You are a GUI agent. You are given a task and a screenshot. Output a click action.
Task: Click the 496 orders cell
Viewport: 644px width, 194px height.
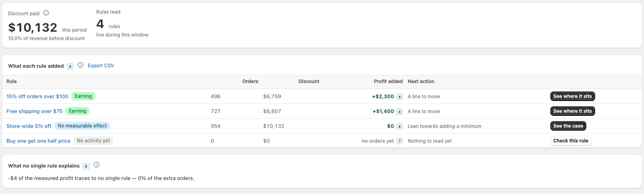tap(215, 97)
